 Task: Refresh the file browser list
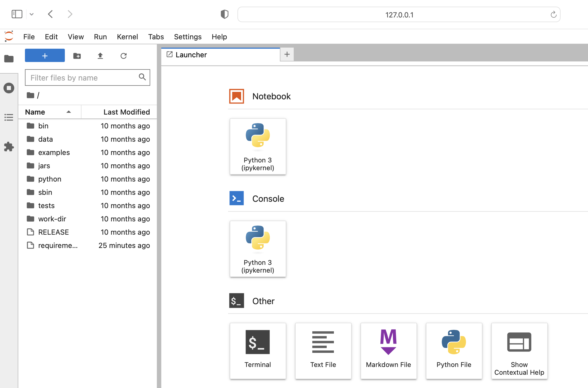coord(124,56)
